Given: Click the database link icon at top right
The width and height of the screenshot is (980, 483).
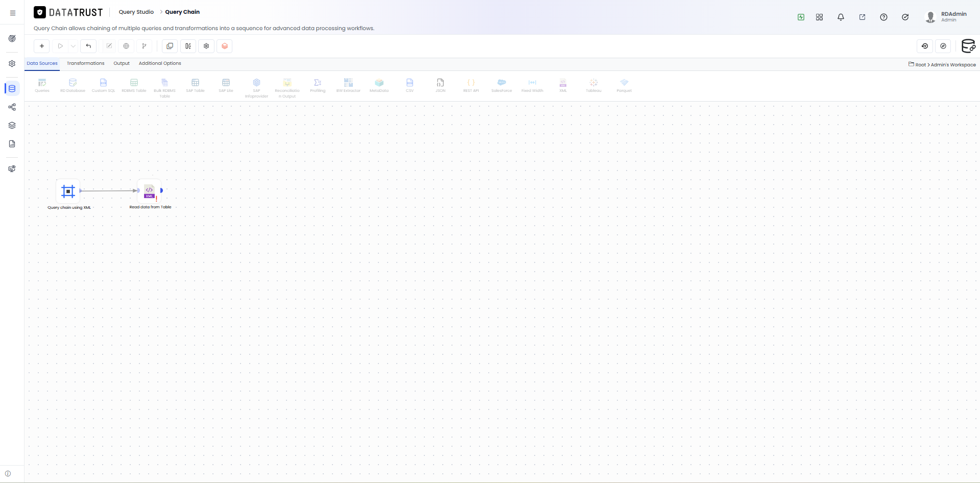Looking at the screenshot, I should tap(968, 46).
